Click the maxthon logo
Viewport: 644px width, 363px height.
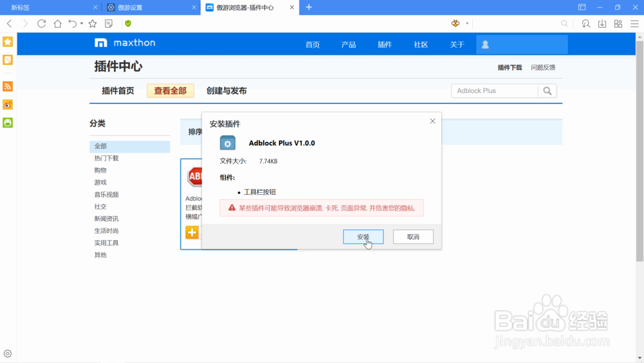pos(125,43)
